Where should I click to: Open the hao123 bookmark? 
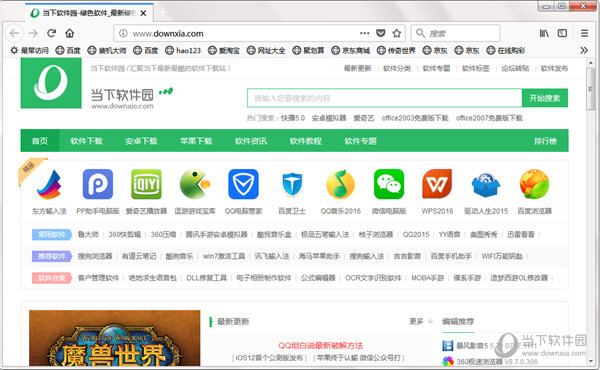click(x=183, y=50)
